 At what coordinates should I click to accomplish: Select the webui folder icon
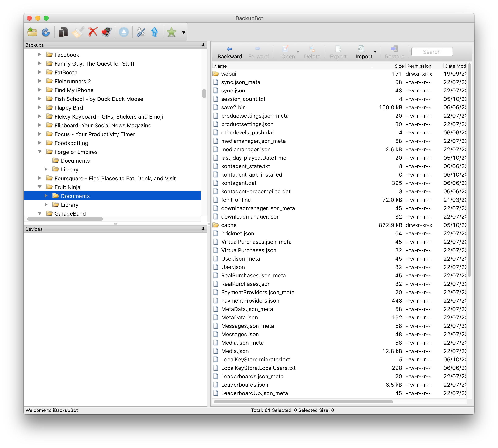(216, 74)
